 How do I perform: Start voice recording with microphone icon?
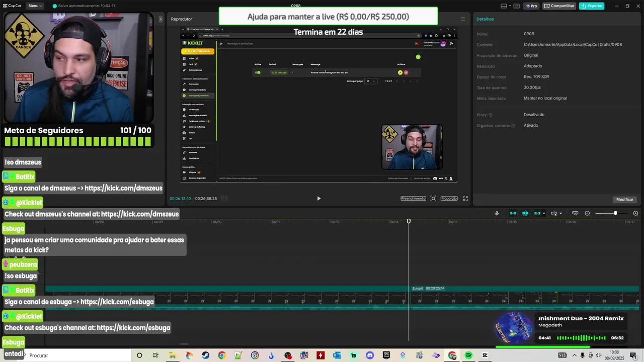pos(497,213)
